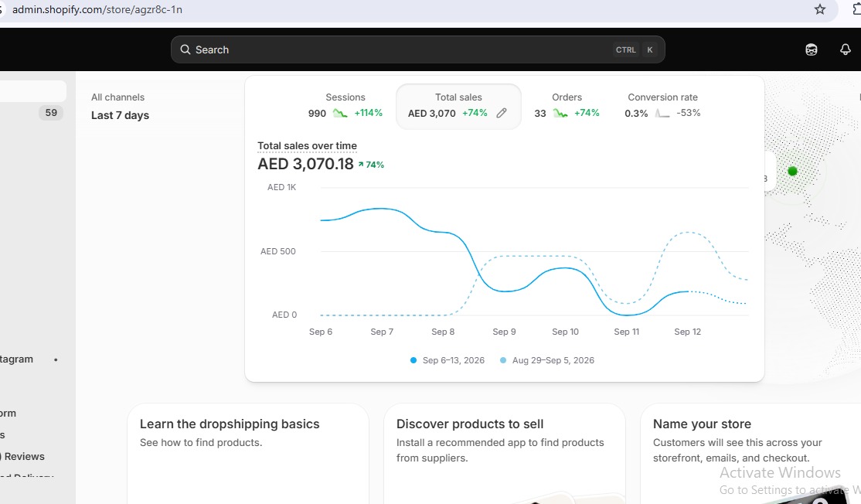Click the AED 500 axis label
Image resolution: width=861 pixels, height=504 pixels.
click(x=277, y=251)
